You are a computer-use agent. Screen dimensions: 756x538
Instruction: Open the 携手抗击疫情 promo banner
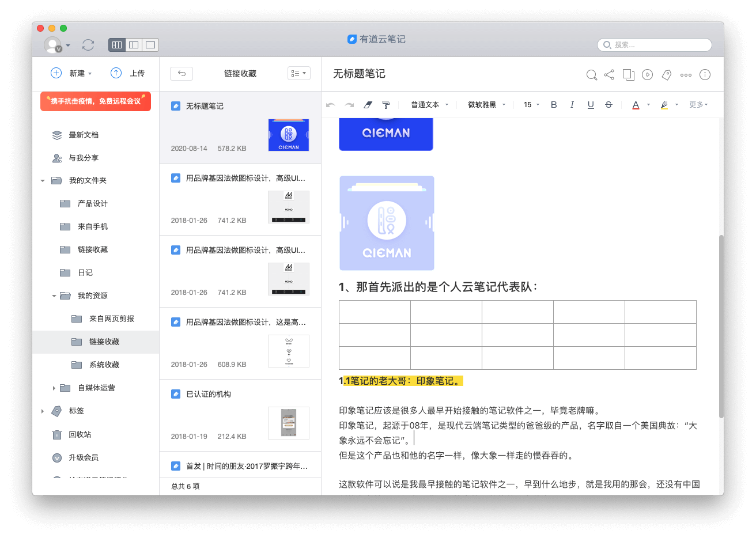click(96, 101)
